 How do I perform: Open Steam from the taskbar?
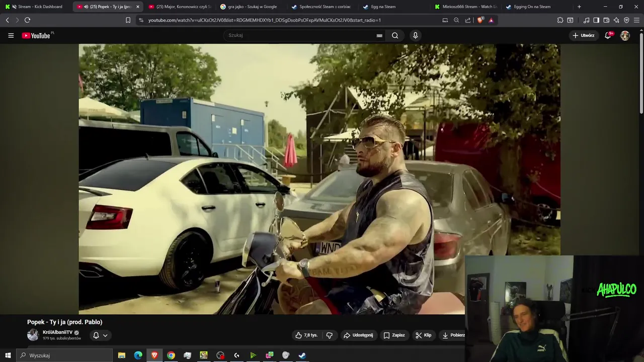[x=302, y=355]
